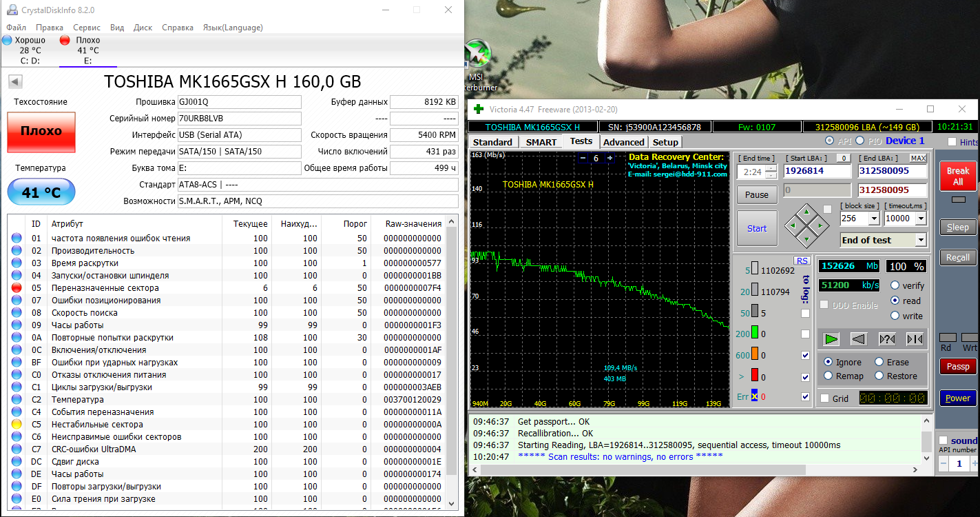
Task: Choose the verify scan mode
Action: click(895, 285)
